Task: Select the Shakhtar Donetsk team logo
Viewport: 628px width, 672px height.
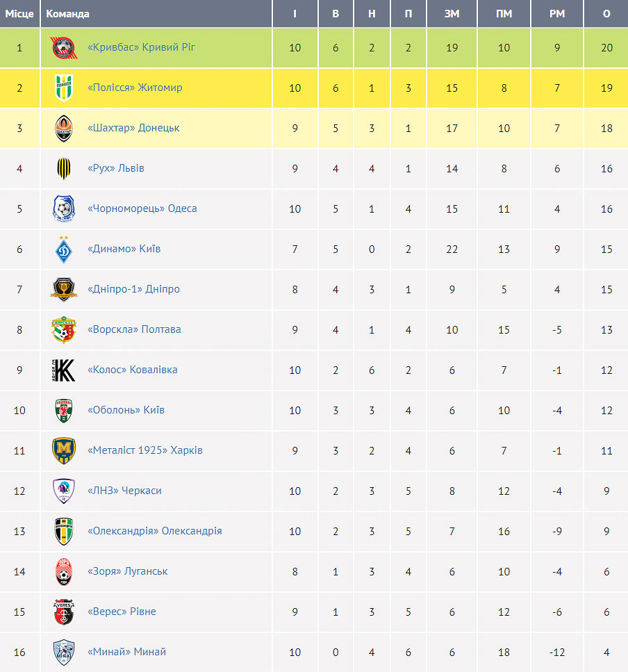Action: click(64, 128)
